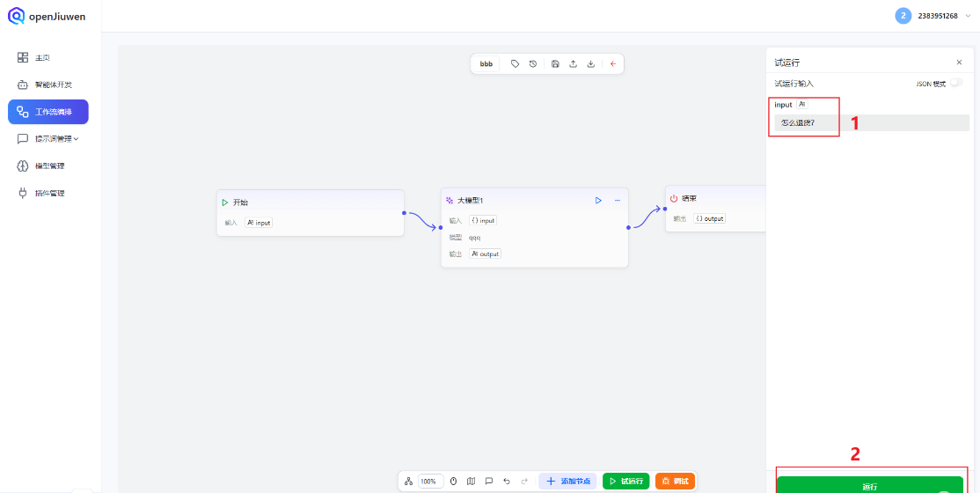The width and height of the screenshot is (980, 493).
Task: Click the input tag in 大模型1 node
Action: 483,220
